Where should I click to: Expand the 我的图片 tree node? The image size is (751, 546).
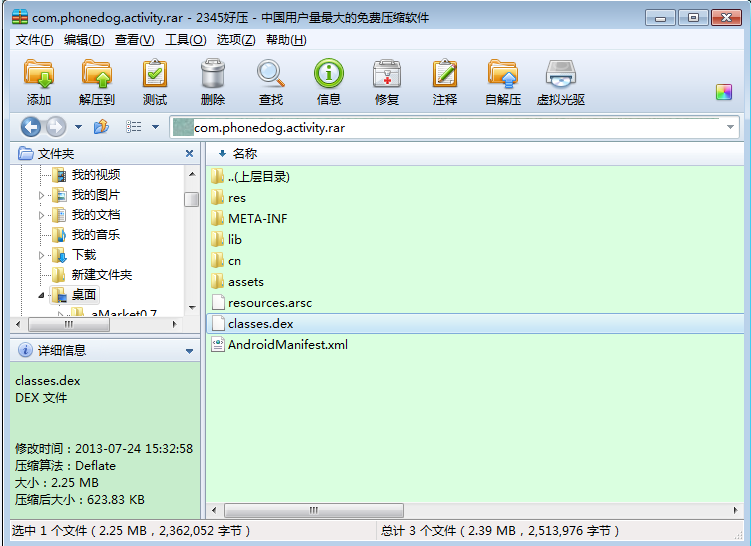(x=41, y=195)
